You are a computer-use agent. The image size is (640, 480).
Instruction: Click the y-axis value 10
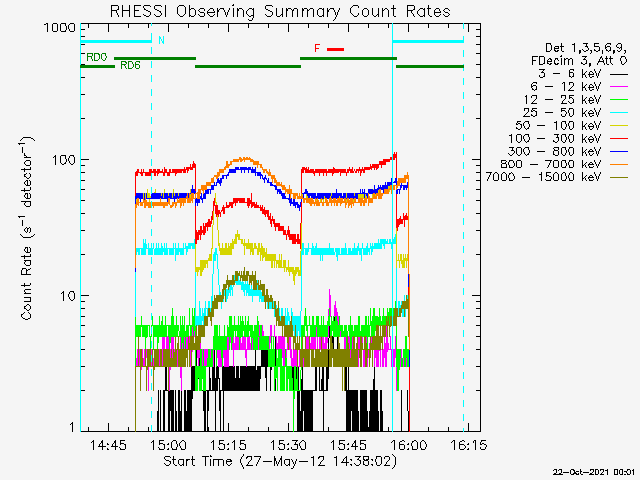(68, 296)
